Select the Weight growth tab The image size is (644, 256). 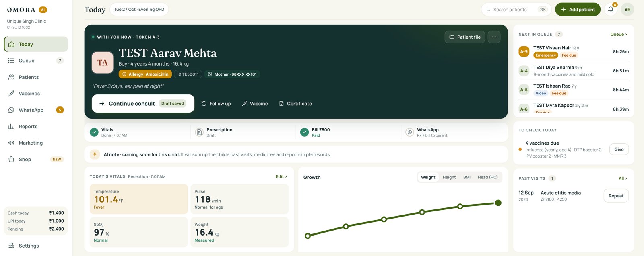coord(428,177)
